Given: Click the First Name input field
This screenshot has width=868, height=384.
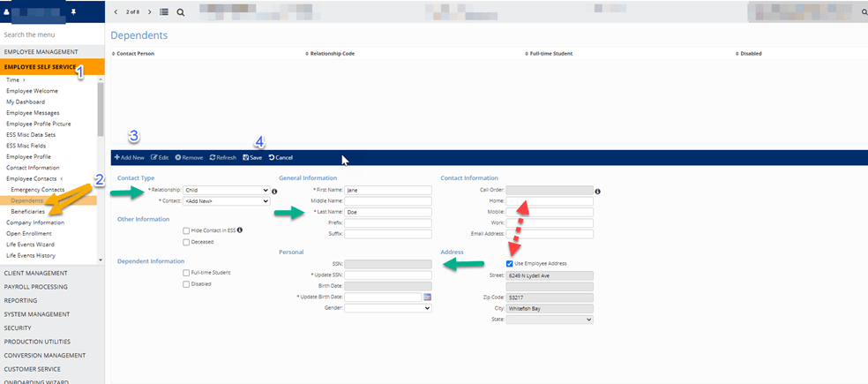Looking at the screenshot, I should 388,190.
